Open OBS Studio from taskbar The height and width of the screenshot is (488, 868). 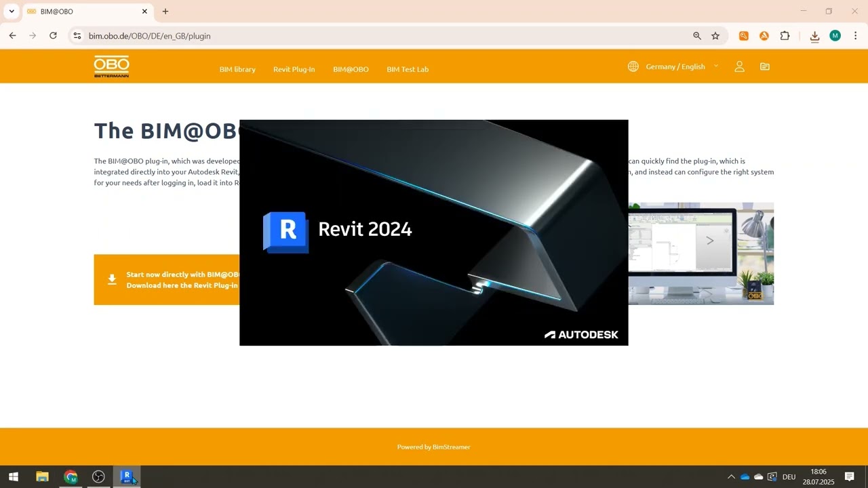point(98,476)
